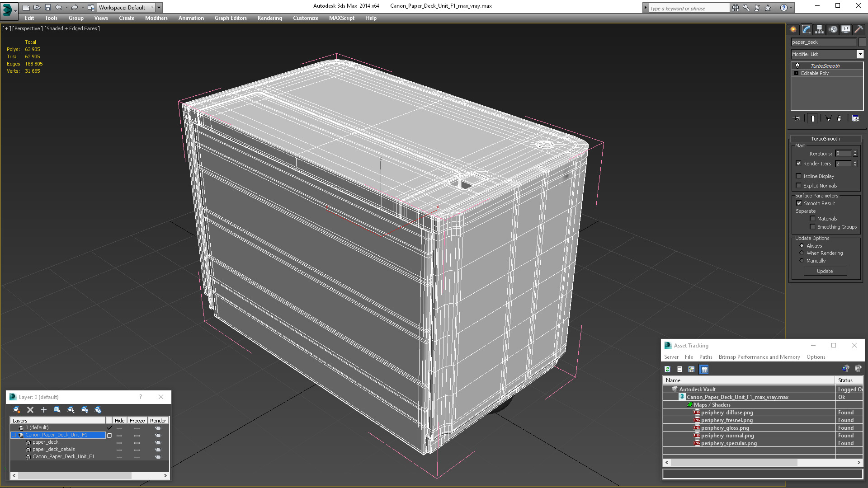The height and width of the screenshot is (488, 868).
Task: Switch to the Hierarchy panel tab
Action: (820, 29)
